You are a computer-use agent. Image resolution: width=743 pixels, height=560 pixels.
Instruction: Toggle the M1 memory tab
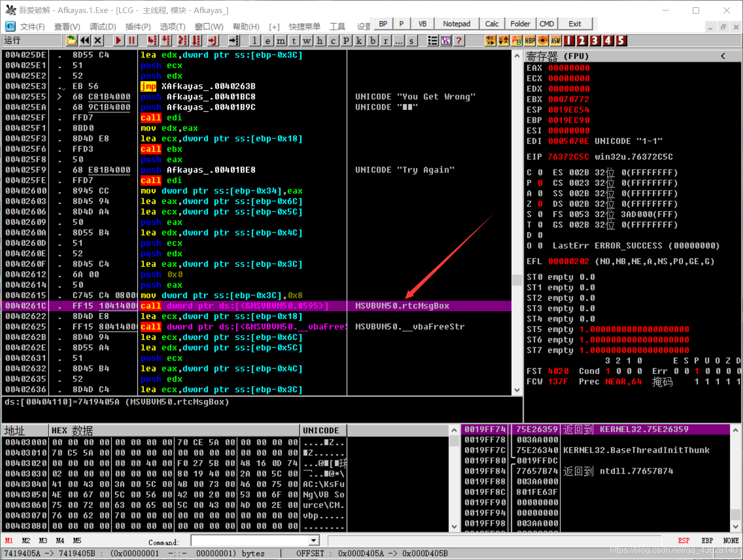coord(9,541)
